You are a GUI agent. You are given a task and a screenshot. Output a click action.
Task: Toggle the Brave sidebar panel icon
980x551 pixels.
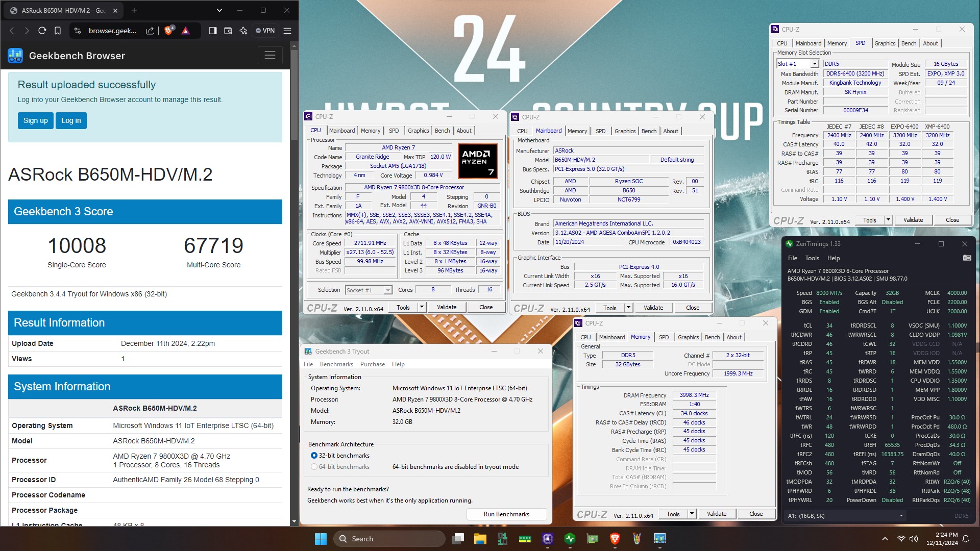click(213, 31)
